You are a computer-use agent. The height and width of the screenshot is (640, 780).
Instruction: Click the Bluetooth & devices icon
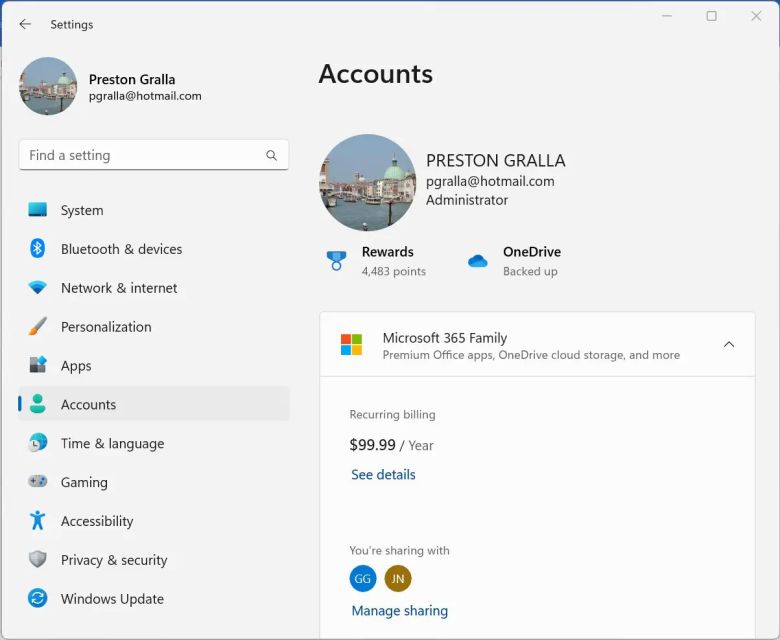38,249
